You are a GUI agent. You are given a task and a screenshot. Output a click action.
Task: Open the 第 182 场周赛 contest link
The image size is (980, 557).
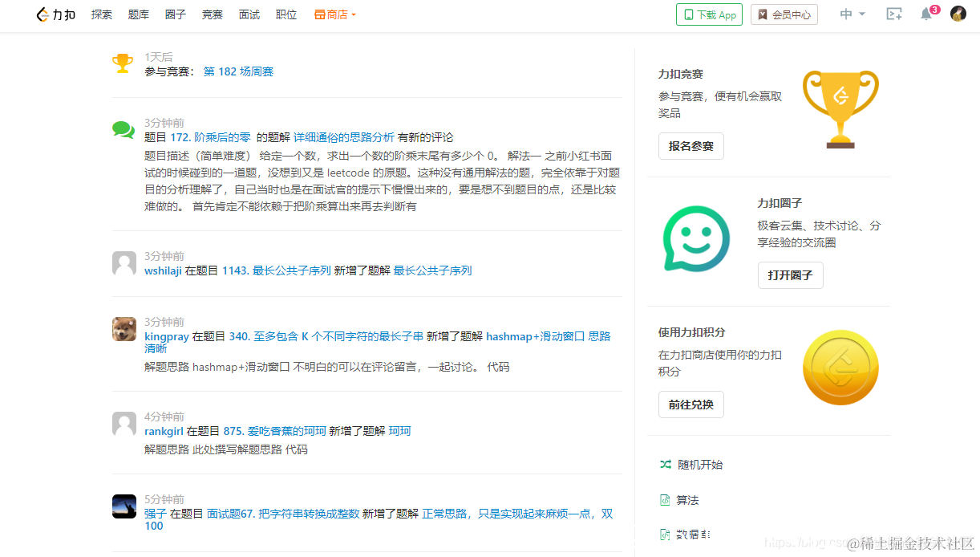click(238, 71)
